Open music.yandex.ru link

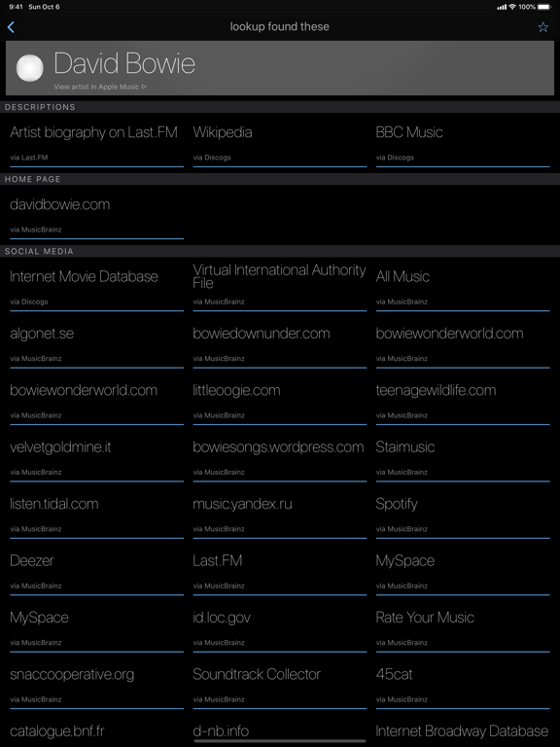(x=280, y=515)
